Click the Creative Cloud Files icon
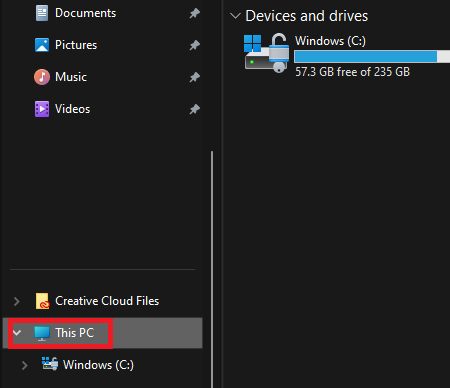This screenshot has height=388, width=450. coord(43,301)
